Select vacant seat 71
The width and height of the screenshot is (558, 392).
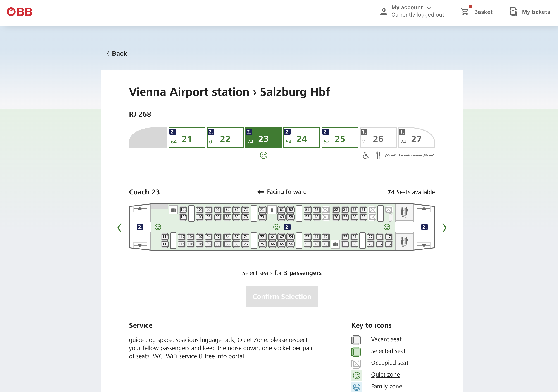click(x=262, y=210)
